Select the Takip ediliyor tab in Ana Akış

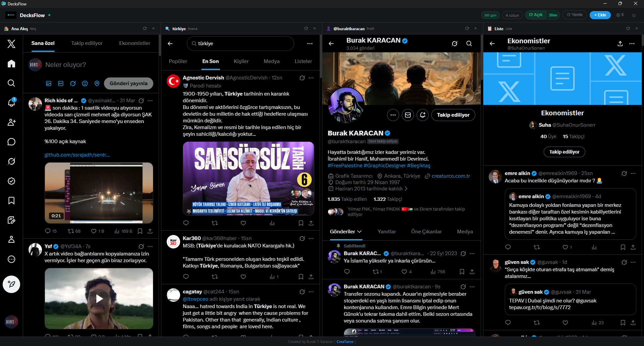87,43
